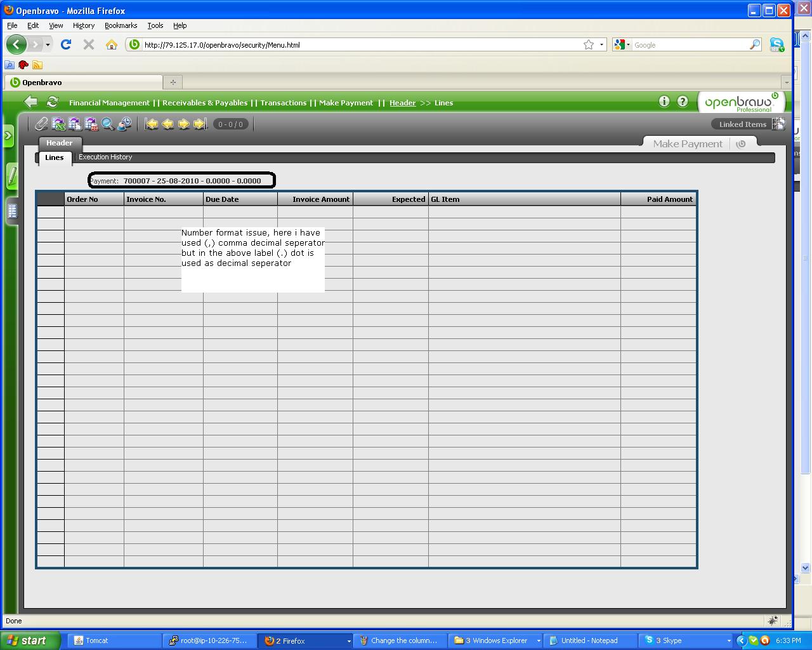The image size is (812, 650).
Task: Switch to the Tomcat taskbar window
Action: point(114,641)
